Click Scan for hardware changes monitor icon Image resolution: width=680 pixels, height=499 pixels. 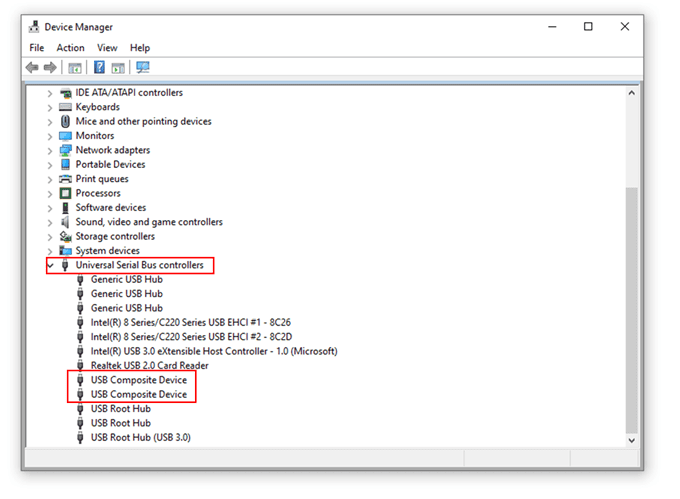[142, 67]
